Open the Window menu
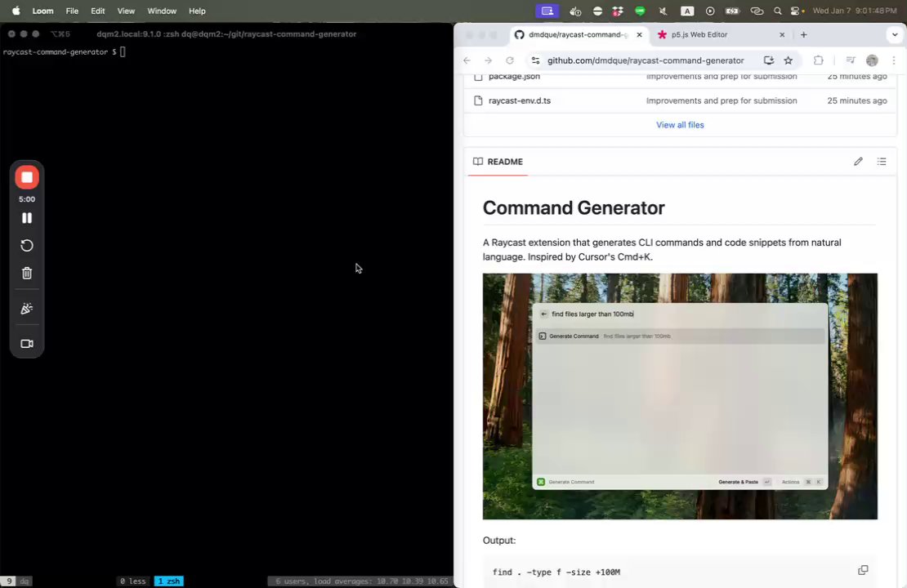 click(x=162, y=11)
